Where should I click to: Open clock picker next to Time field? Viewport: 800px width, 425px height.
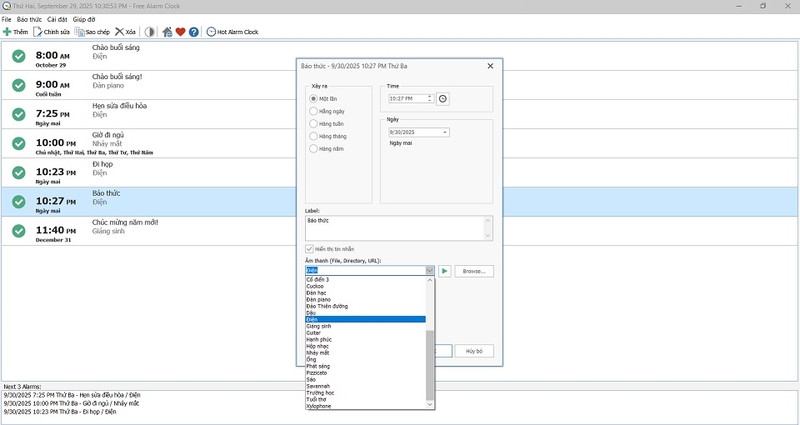pyautogui.click(x=443, y=99)
